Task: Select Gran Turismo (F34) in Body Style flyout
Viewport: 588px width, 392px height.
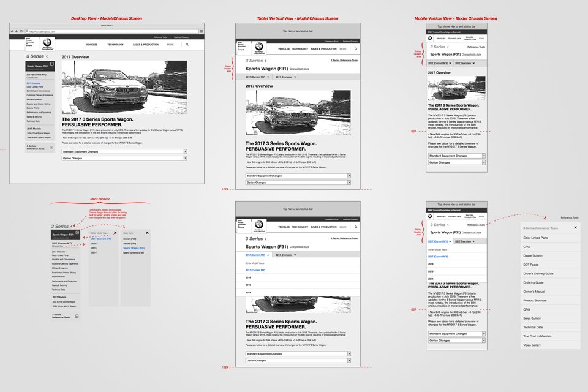Action: coord(134,253)
